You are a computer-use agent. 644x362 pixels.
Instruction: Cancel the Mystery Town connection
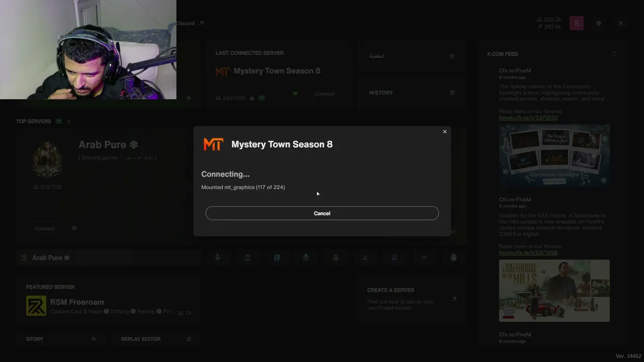tap(322, 213)
